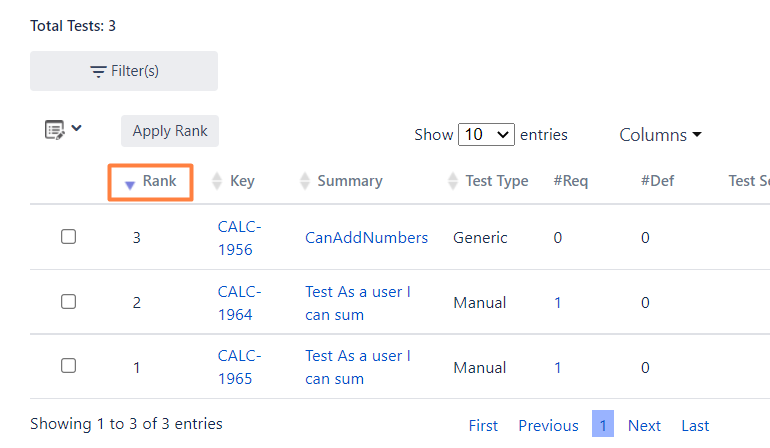770x448 pixels.
Task: Open the Show entries count dropdown
Action: click(486, 134)
